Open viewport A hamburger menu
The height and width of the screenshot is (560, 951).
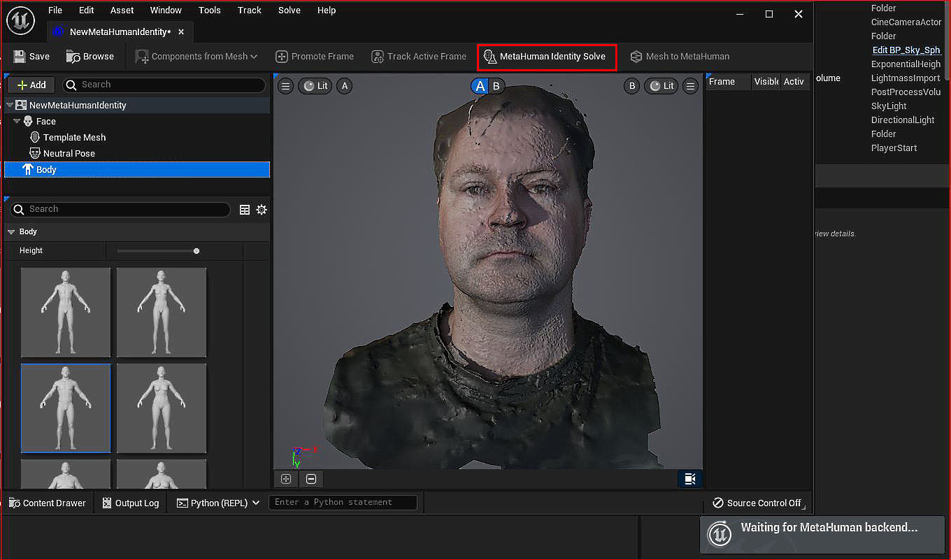[x=285, y=86]
